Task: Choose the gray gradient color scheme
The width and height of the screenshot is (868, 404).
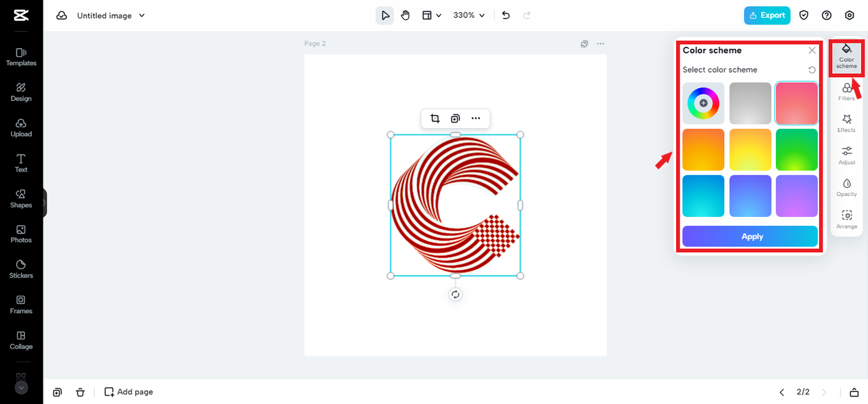Action: [x=750, y=103]
